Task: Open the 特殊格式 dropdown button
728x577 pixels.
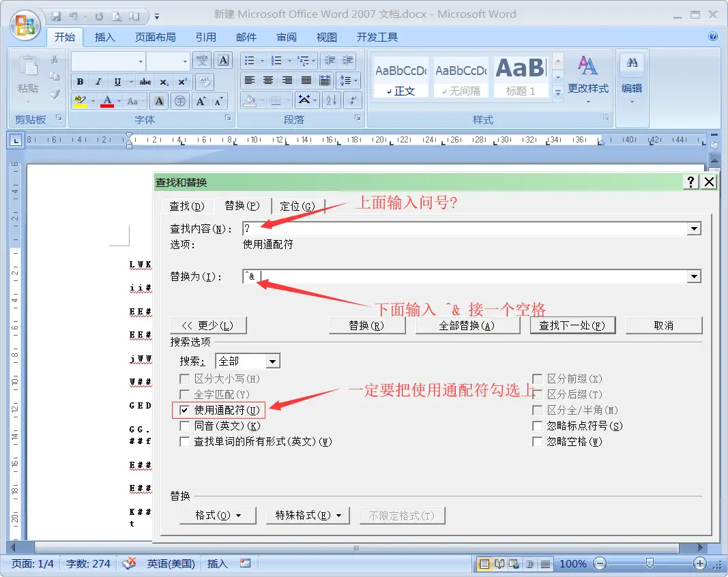Action: 308,516
